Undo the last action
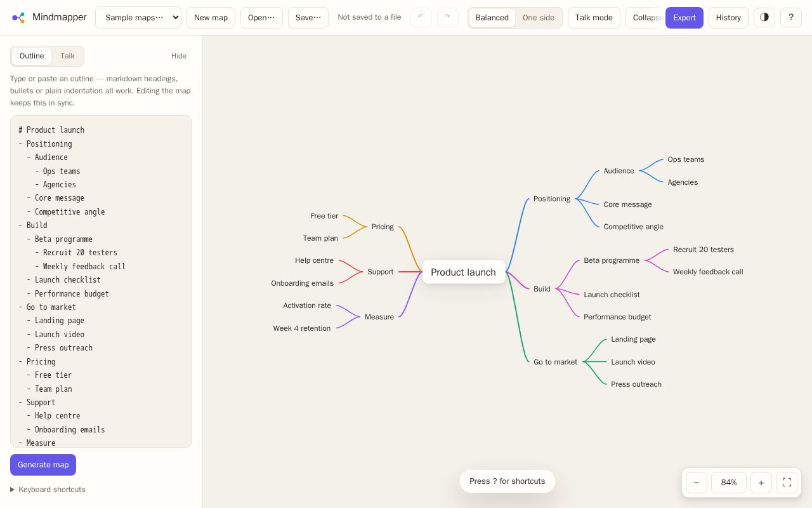The width and height of the screenshot is (812, 508). (x=421, y=18)
